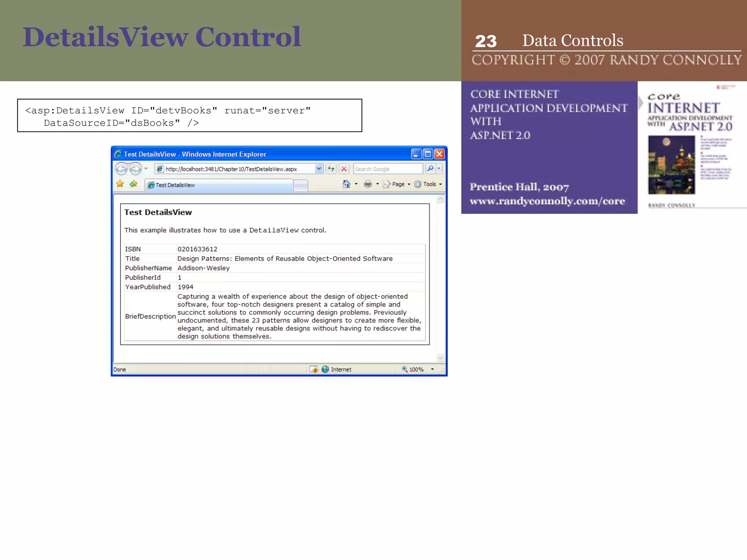Open the Favorites Center star icon
Viewport: 747px width, 560px height.
[x=120, y=184]
